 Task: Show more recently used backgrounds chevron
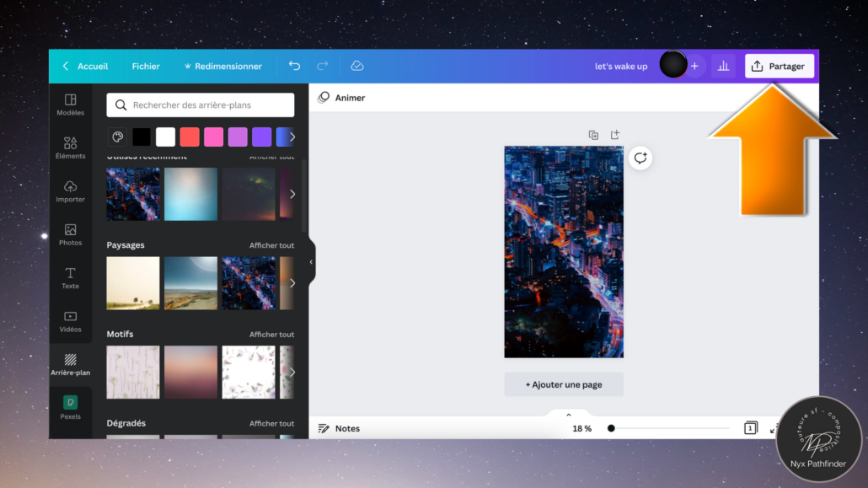coord(292,195)
